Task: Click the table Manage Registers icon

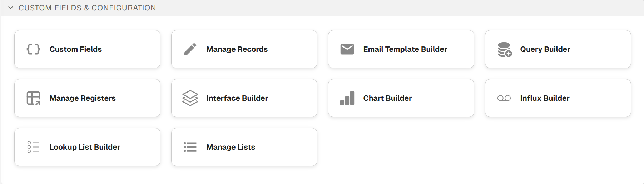Action: pos(34,98)
